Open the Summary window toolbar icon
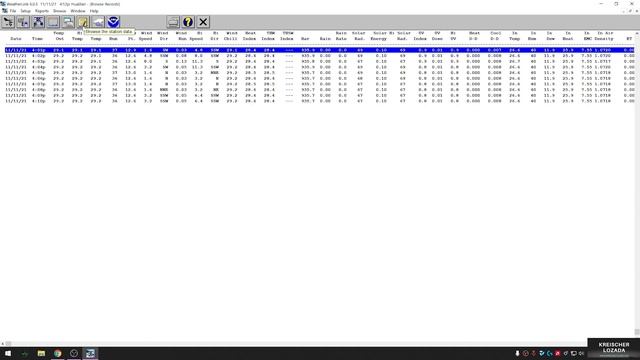640x360 pixels. click(x=68, y=22)
